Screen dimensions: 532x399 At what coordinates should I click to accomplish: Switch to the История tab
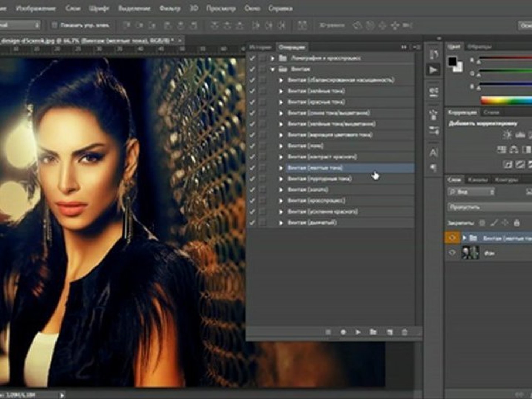click(260, 47)
